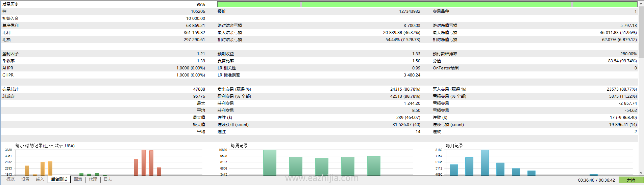644x185 pixels.
Task: Select the 总成交 value 95776
Action: coord(199,96)
